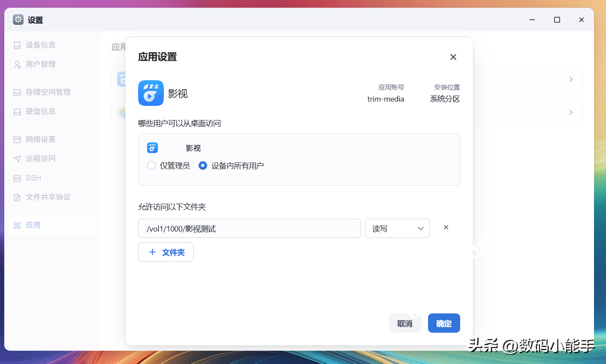The width and height of the screenshot is (606, 364).
Task: Click the 文件共享协议 document icon
Action: click(17, 198)
